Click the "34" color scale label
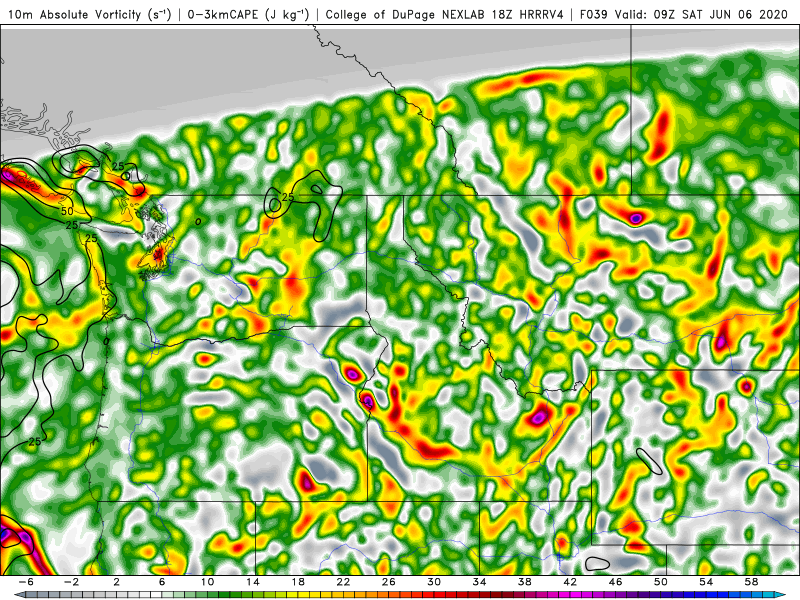Image resolution: width=800 pixels, height=600 pixels. [479, 582]
